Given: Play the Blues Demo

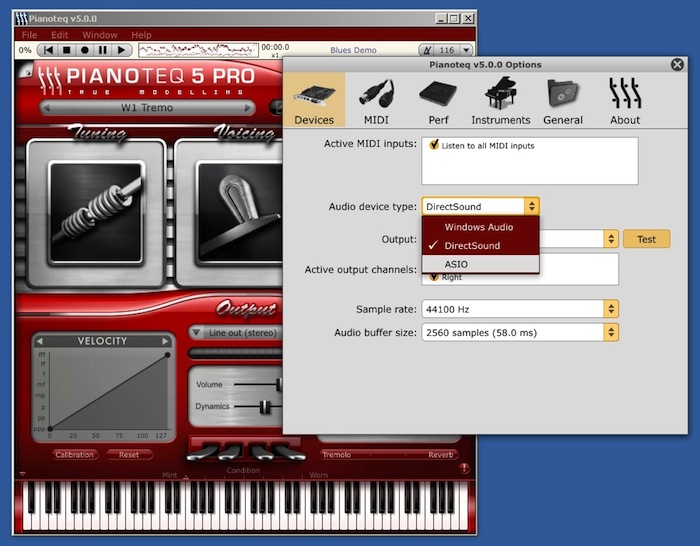Looking at the screenshot, I should [x=121, y=50].
